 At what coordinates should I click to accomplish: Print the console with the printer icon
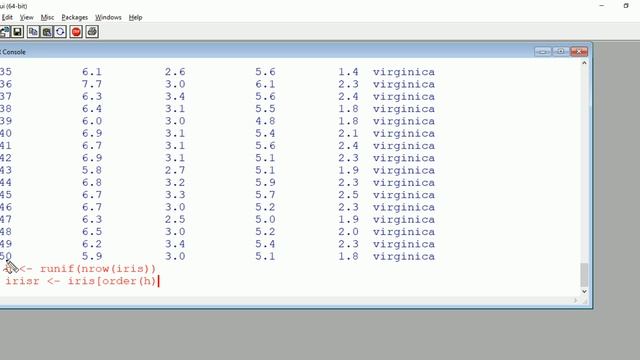[92, 32]
